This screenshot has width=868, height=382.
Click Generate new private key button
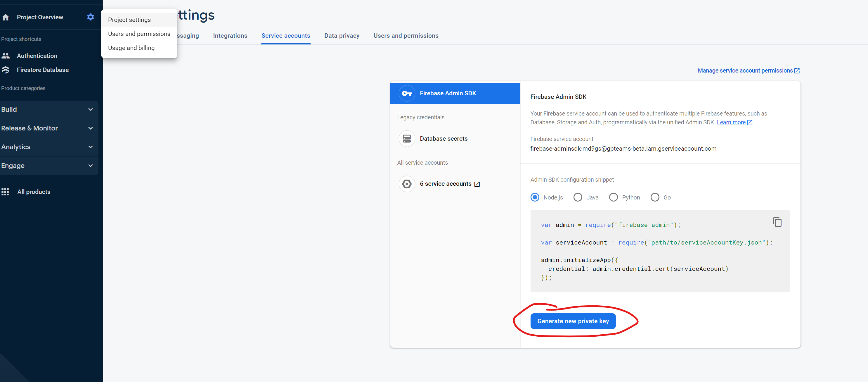pyautogui.click(x=573, y=321)
